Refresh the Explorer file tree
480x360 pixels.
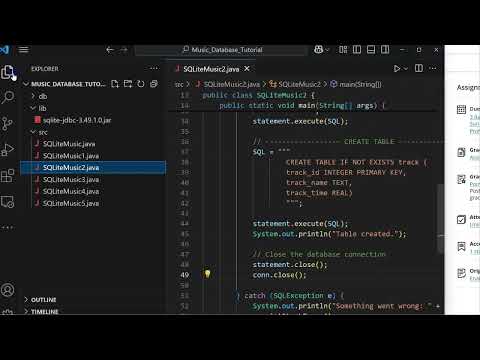pyautogui.click(x=141, y=84)
